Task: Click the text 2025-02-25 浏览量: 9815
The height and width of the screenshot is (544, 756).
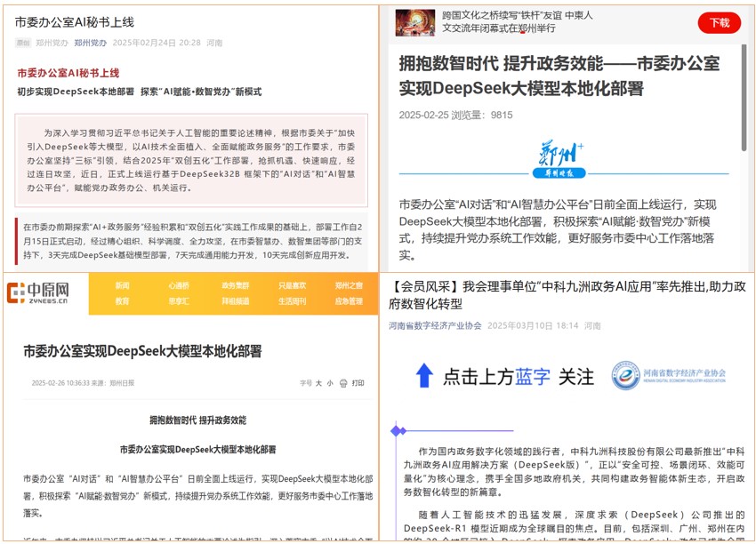Action: coord(455,116)
